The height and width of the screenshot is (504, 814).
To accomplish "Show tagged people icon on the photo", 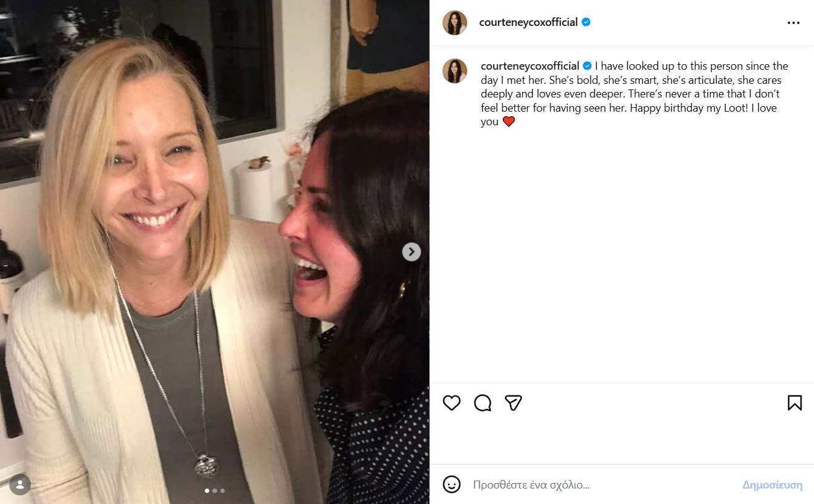I will point(20,484).
